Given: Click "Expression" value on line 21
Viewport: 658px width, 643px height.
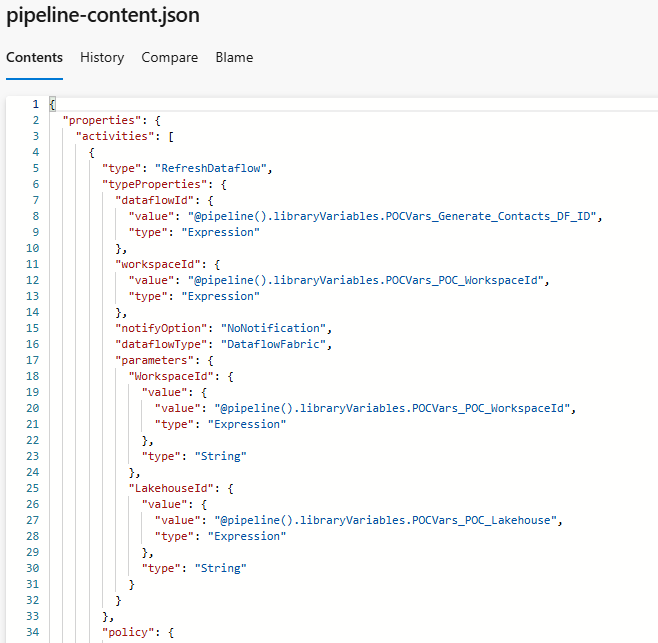Looking at the screenshot, I should click(247, 424).
